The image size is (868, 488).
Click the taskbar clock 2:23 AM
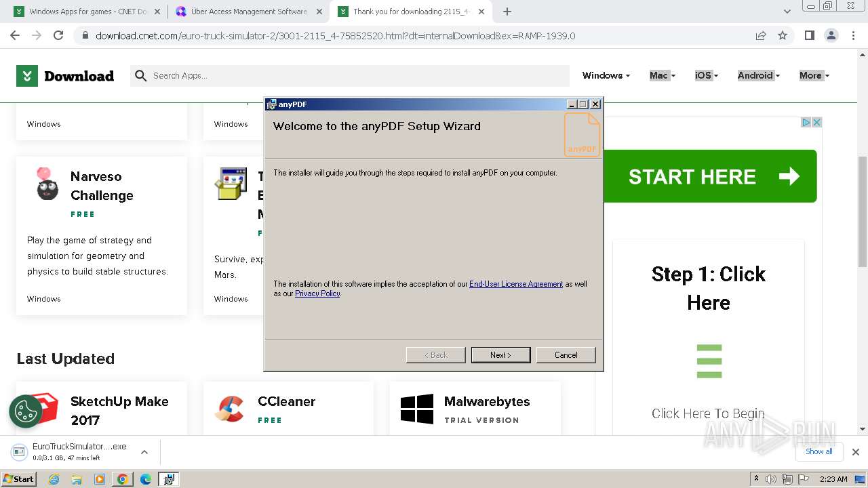pos(833,479)
